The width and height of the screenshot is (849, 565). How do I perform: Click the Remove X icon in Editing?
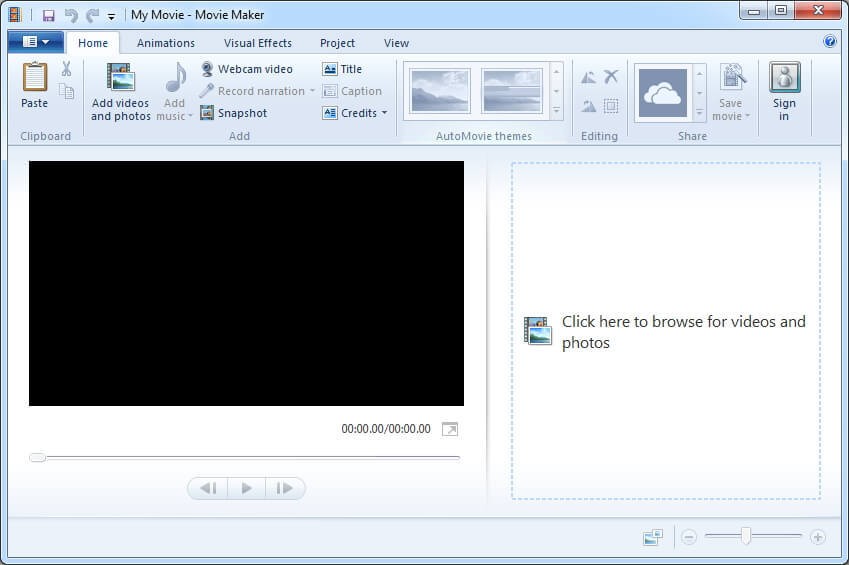pos(611,76)
